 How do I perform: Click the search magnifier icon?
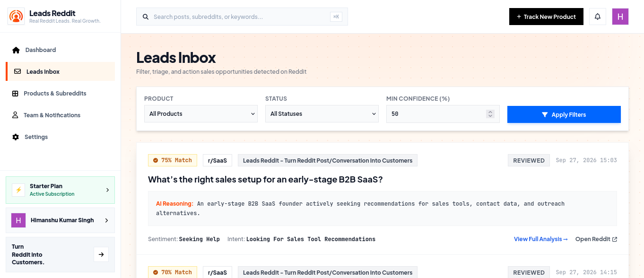[x=146, y=17]
